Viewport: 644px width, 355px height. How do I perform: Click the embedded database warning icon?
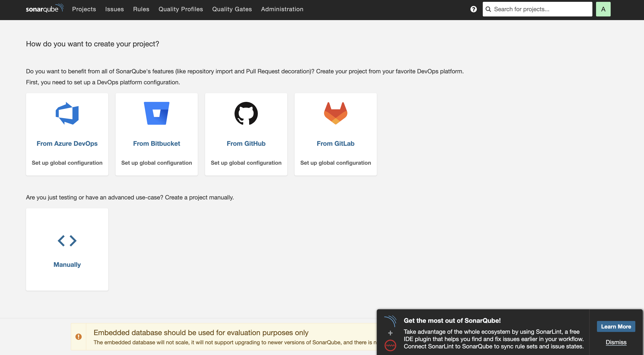(79, 337)
